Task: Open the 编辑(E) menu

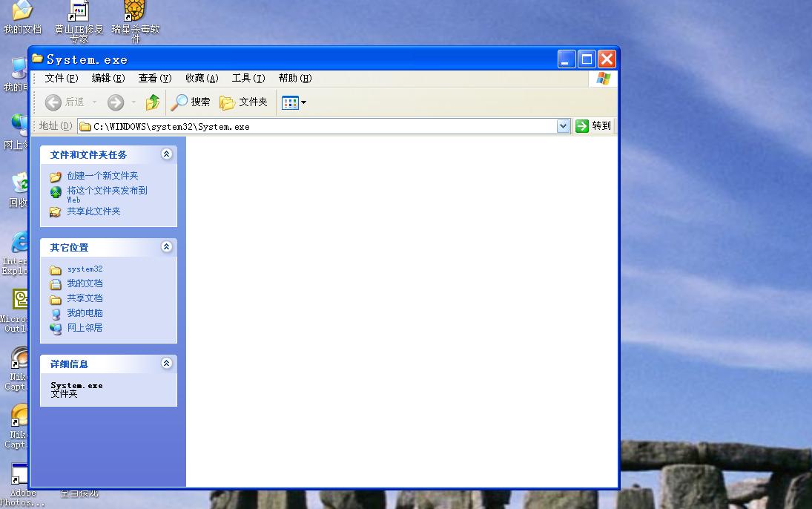Action: click(x=108, y=78)
